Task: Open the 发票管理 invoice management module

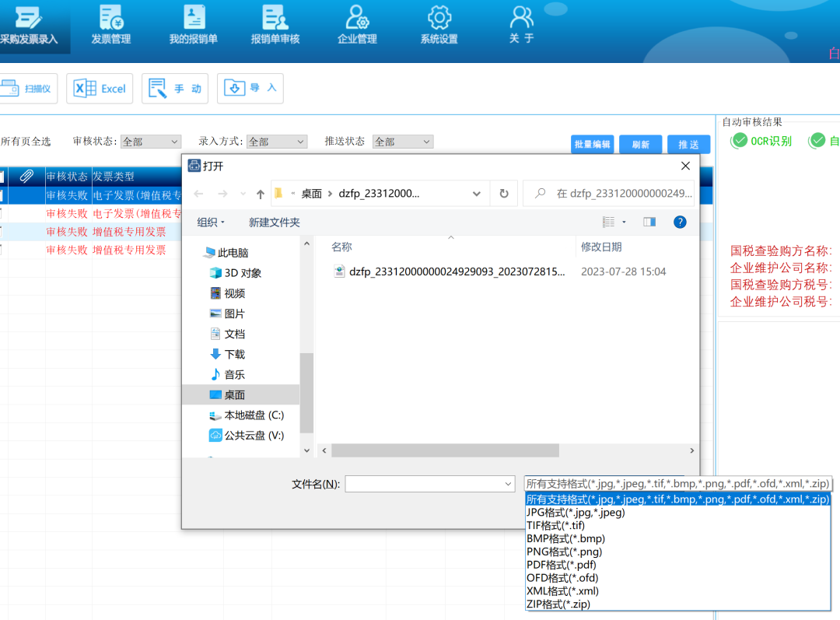Action: click(111, 25)
